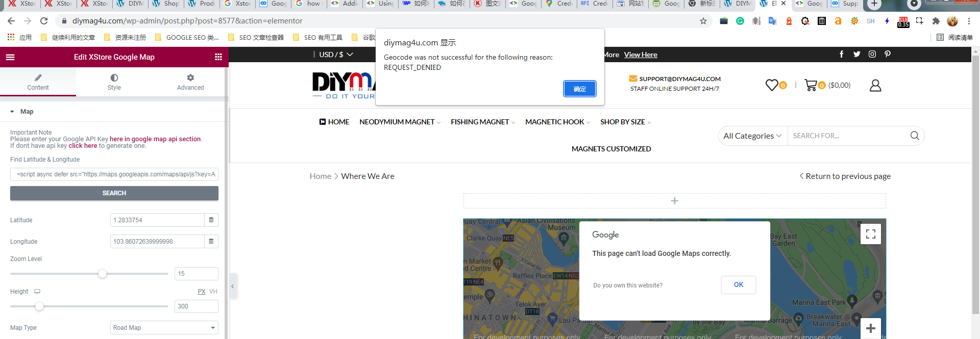Switch to the Advanced tab
This screenshot has width=980, height=339.
tap(190, 82)
